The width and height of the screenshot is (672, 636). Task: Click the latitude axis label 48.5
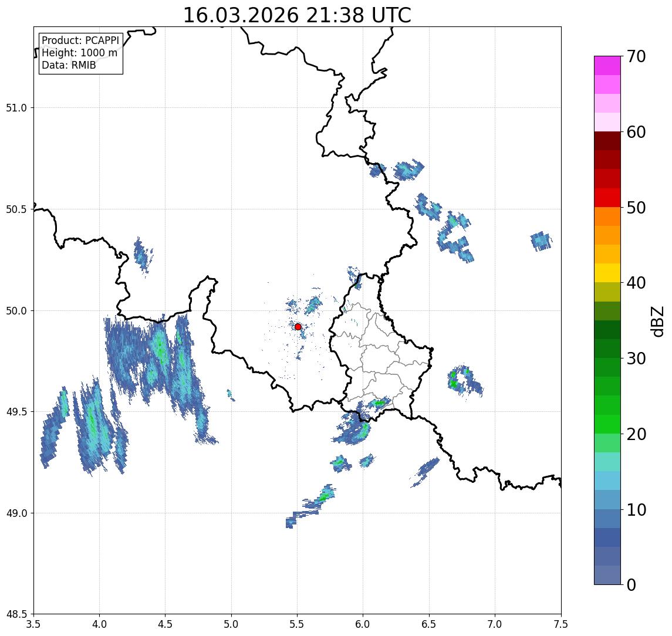point(16,614)
